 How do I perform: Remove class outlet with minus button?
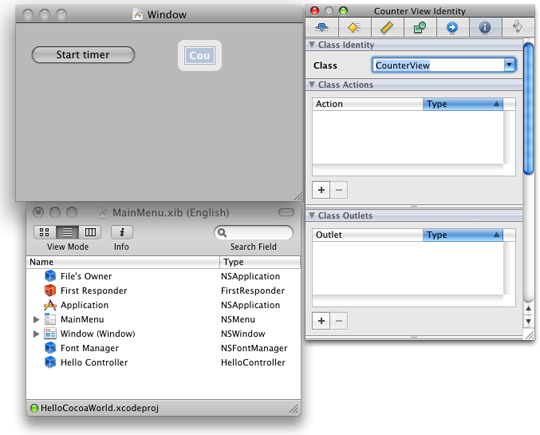[339, 321]
